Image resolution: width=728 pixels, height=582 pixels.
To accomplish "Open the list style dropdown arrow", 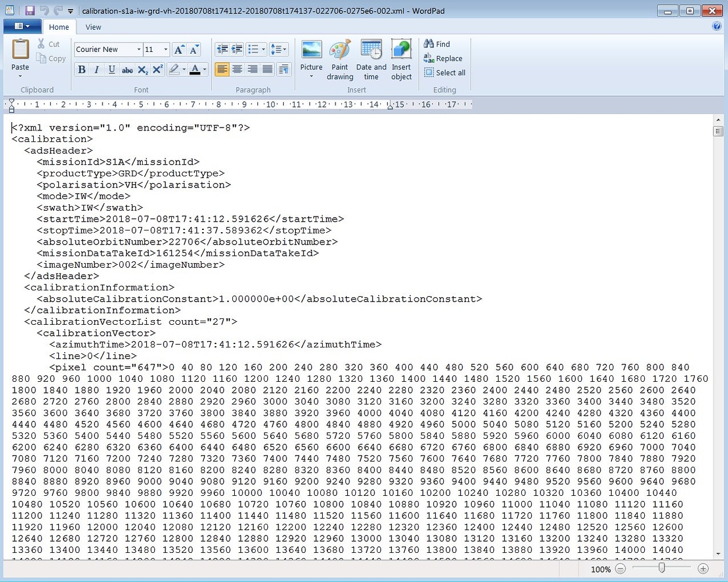I will tap(263, 49).
